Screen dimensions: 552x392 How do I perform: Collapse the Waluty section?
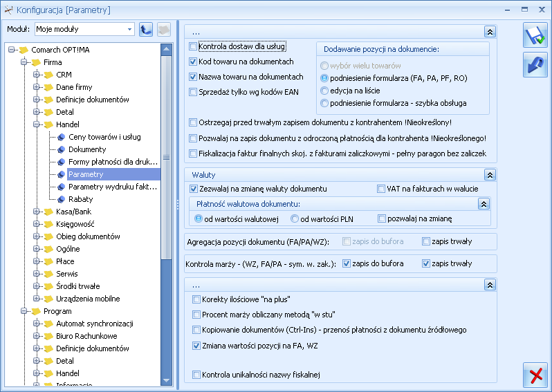point(490,175)
